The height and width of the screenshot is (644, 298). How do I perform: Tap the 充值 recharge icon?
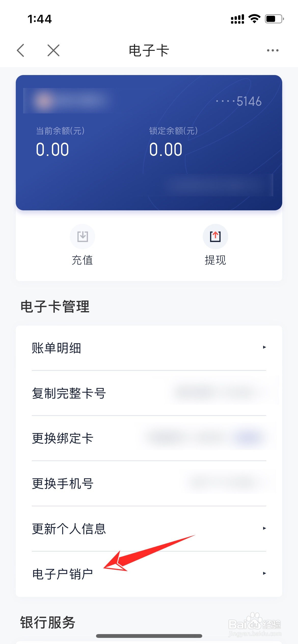click(x=83, y=236)
